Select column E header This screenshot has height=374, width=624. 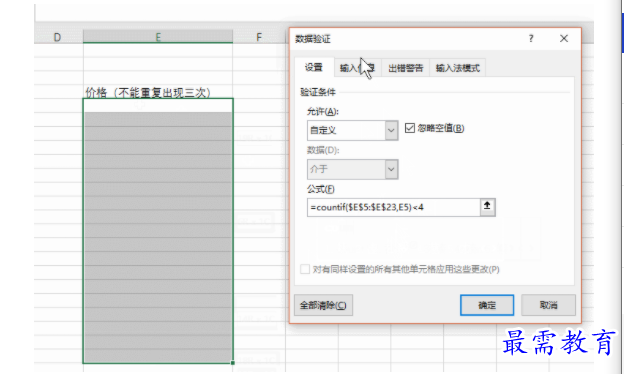158,37
